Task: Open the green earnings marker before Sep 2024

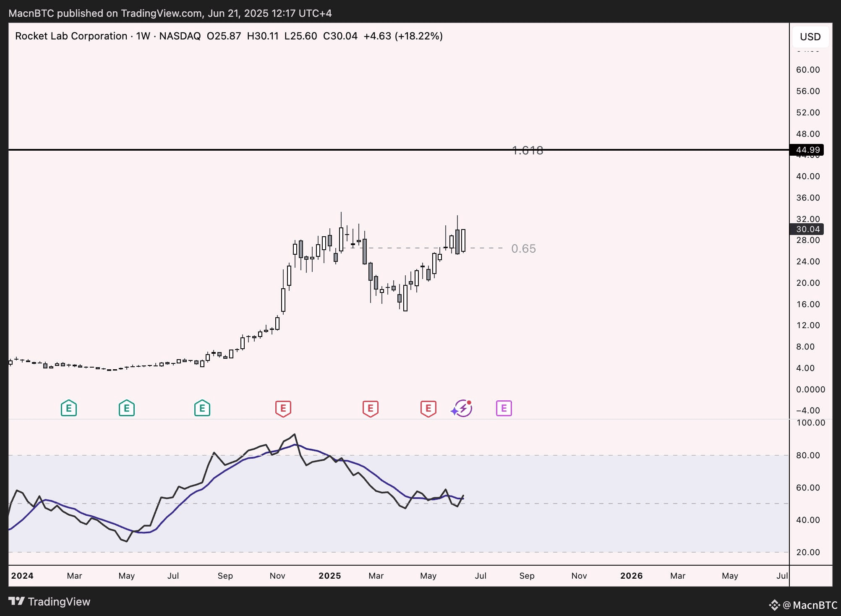Action: [202, 408]
